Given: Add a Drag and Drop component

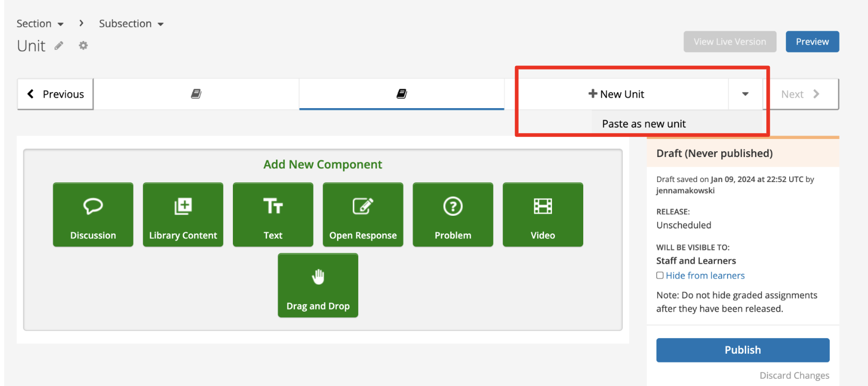Looking at the screenshot, I should point(318,285).
